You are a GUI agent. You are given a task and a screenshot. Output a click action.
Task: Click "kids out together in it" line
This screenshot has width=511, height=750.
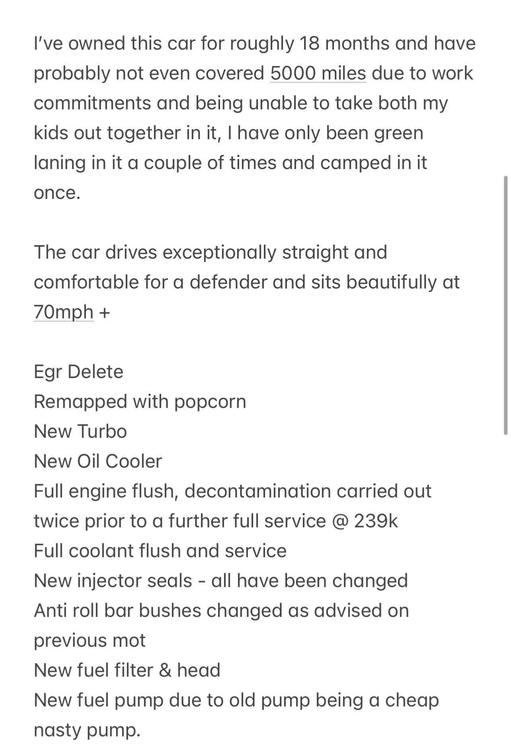tap(228, 133)
